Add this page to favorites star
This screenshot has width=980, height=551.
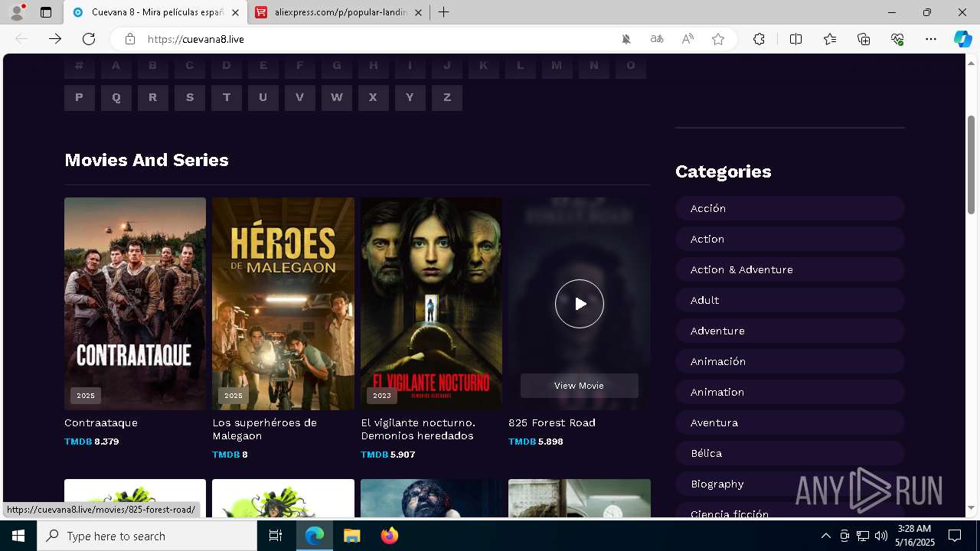[x=718, y=39]
